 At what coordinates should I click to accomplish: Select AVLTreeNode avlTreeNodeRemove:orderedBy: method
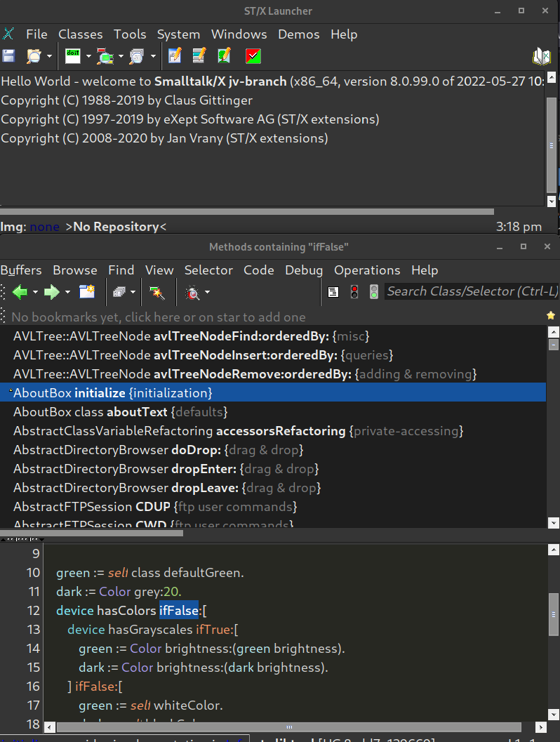[273, 374]
